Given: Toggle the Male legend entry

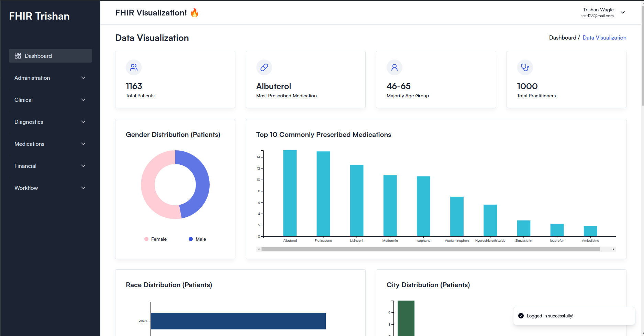Looking at the screenshot, I should pyautogui.click(x=197, y=239).
